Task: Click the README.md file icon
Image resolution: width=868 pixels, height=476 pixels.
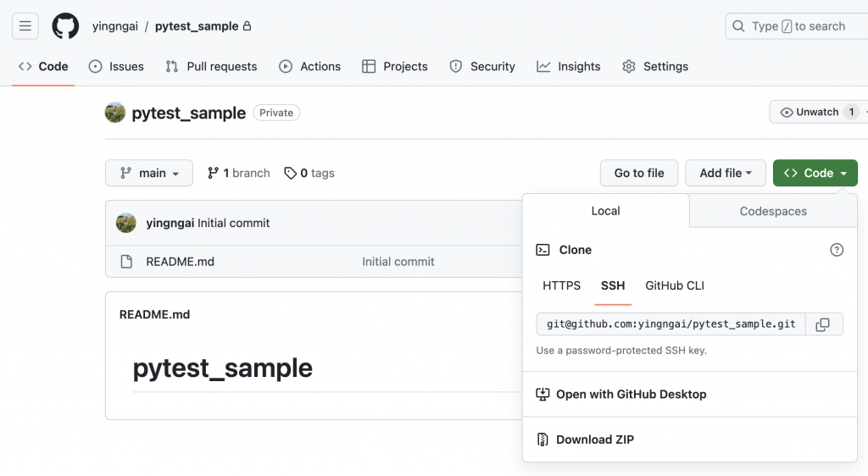Action: (x=126, y=262)
